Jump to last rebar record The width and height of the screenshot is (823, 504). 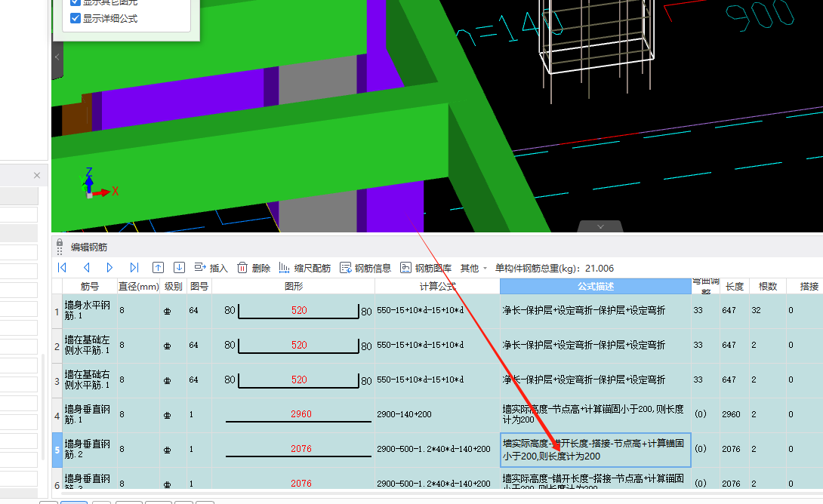(134, 268)
